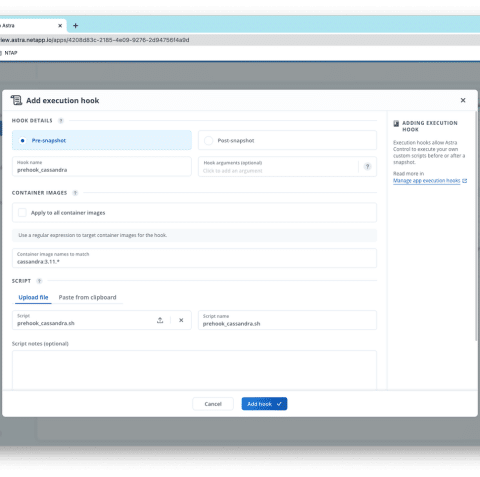Select the Astra browser tab
Screen dimensions: 480x477
click(x=32, y=26)
